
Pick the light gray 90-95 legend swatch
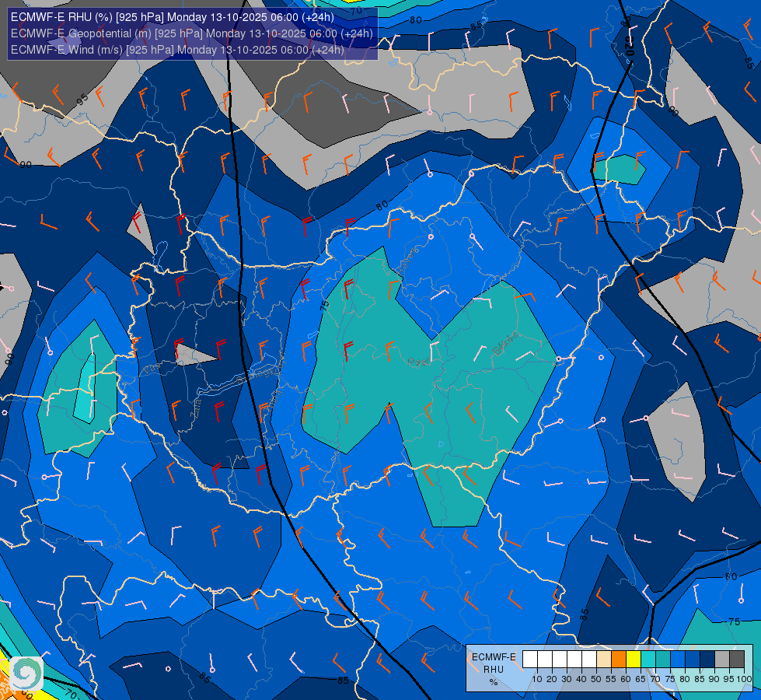(722, 659)
